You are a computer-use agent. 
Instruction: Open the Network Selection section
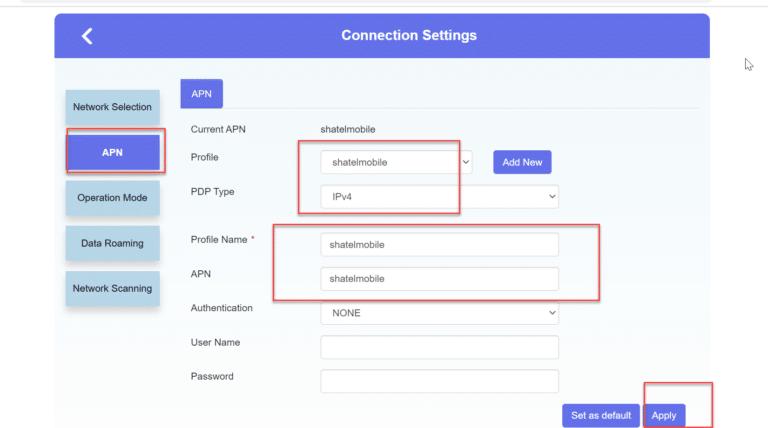[112, 107]
